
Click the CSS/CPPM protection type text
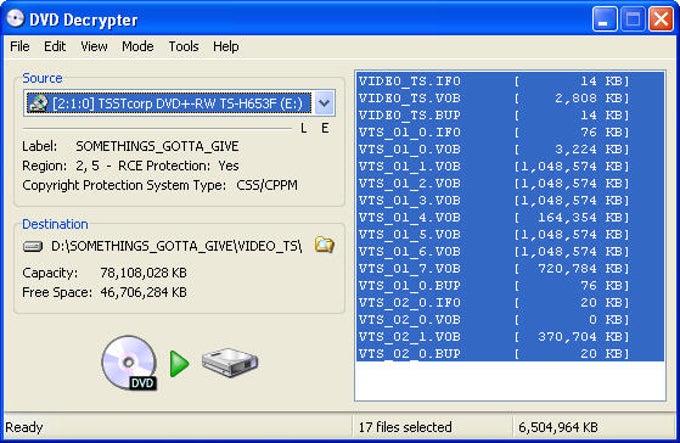pyautogui.click(x=267, y=186)
